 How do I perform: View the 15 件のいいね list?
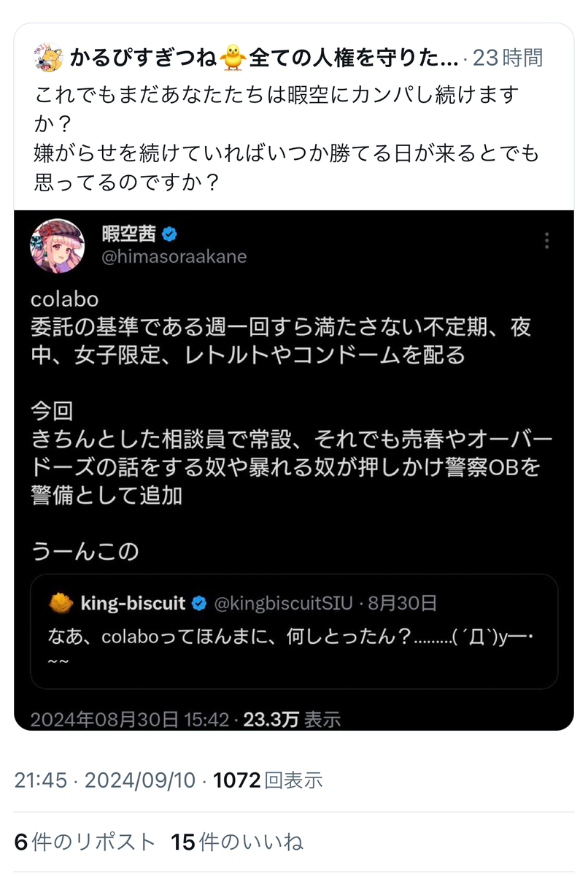(237, 842)
